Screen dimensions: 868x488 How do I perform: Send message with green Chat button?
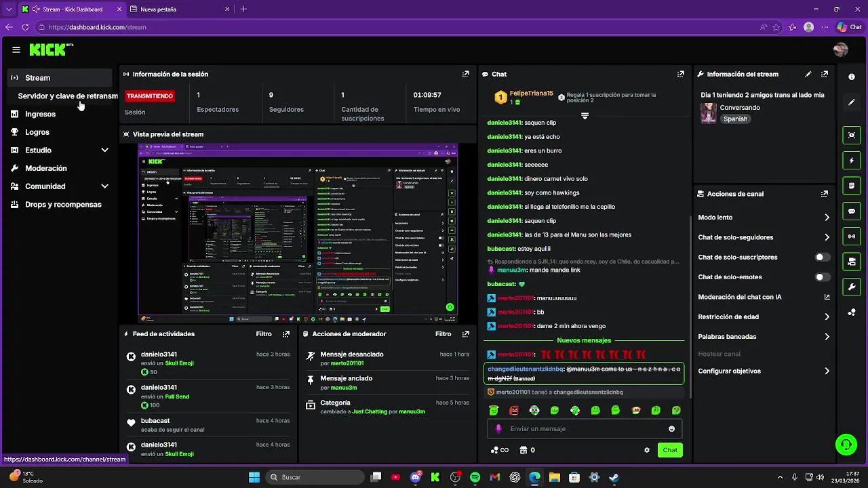coord(670,450)
